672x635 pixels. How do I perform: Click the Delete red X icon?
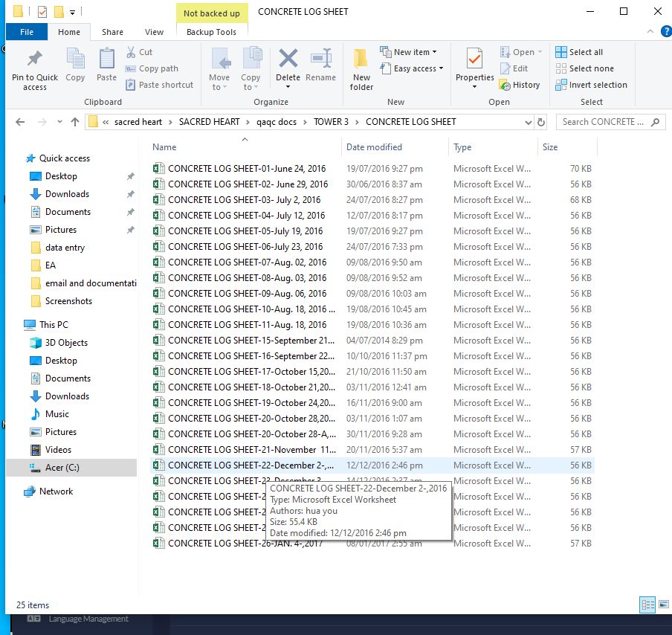coord(288,58)
